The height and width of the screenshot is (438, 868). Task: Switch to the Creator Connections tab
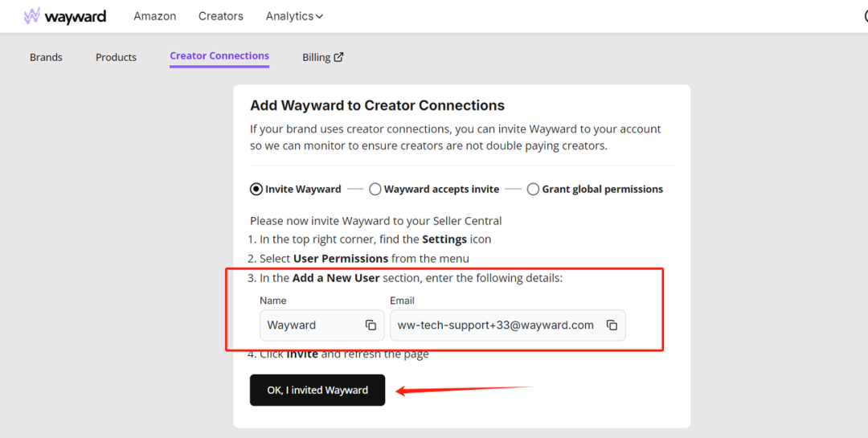click(219, 56)
